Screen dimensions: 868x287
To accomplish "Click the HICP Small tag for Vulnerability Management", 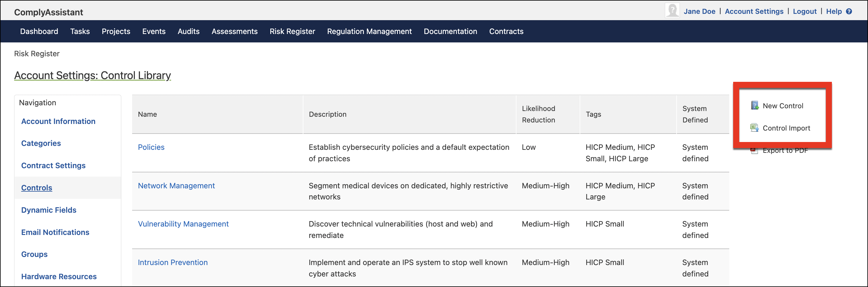I will [x=605, y=224].
